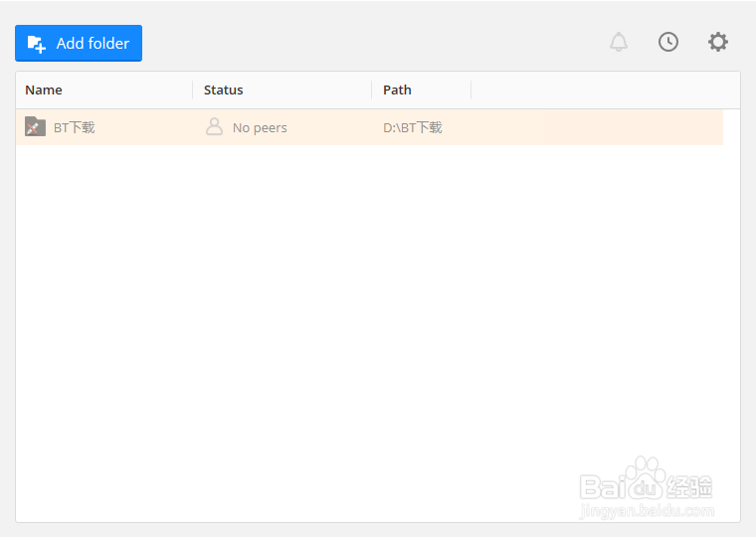This screenshot has width=756, height=537.
Task: Click divider between Name and Status columns
Action: [x=193, y=90]
